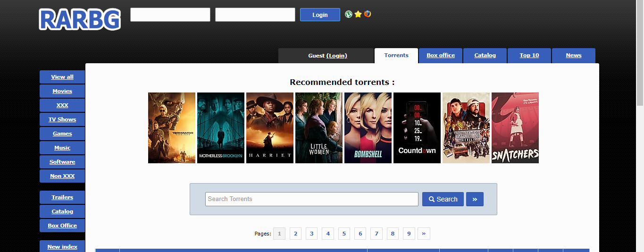Go to page 3
Screen dimensions: 644x252
[x=311, y=234]
